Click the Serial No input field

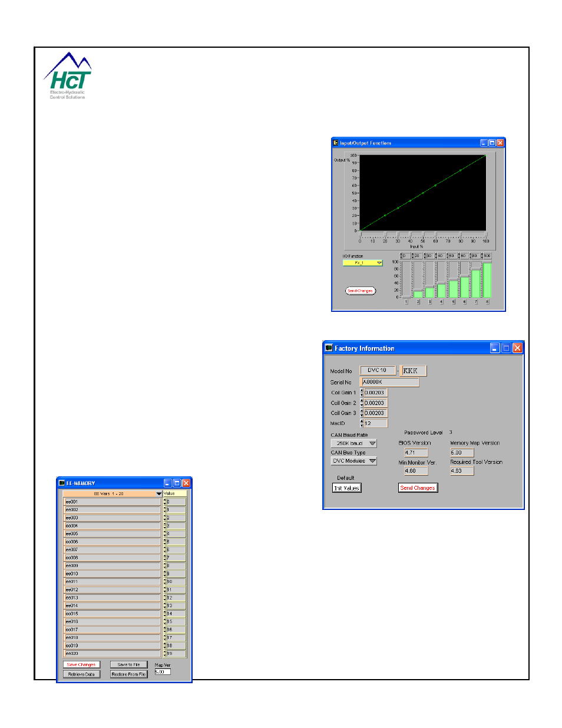pyautogui.click(x=389, y=382)
